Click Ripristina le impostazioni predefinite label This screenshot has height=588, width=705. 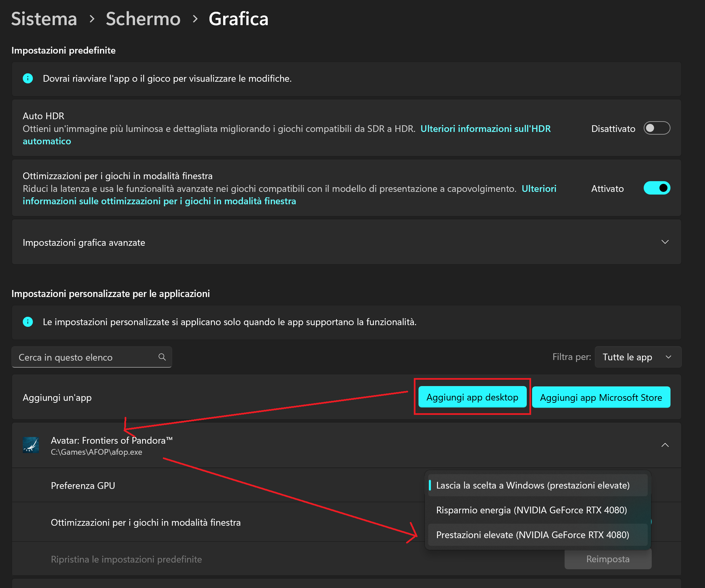pyautogui.click(x=126, y=560)
